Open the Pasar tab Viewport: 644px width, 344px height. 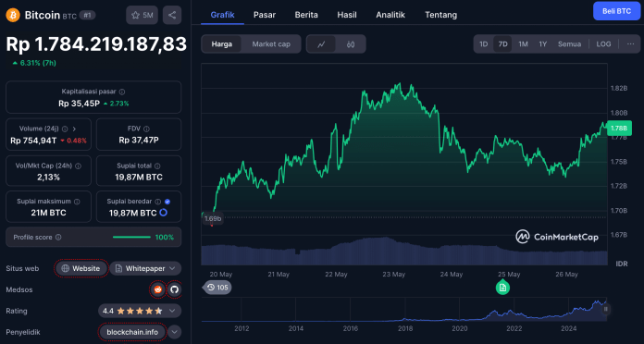[x=265, y=15]
